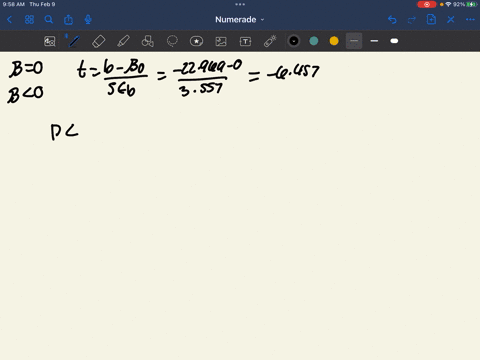
Task: Tap the share export icon
Action: (68, 20)
